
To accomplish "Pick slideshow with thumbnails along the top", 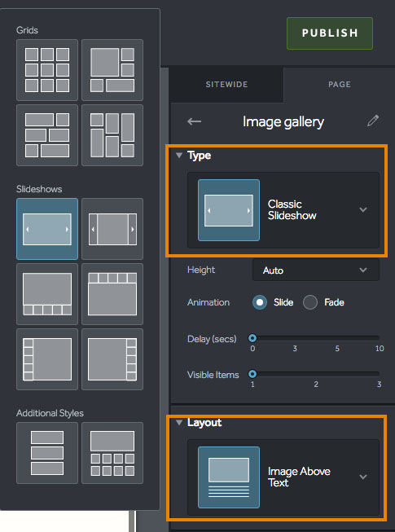I will 112,294.
